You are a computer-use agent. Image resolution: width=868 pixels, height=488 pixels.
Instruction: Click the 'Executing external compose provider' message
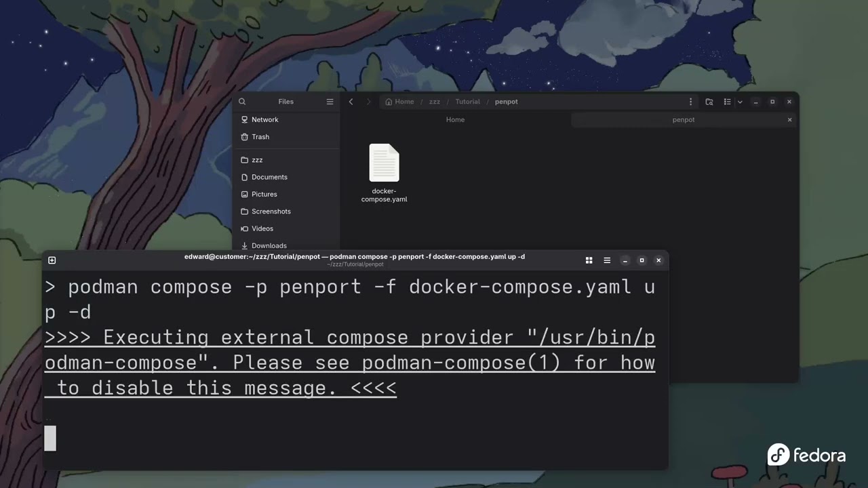pyautogui.click(x=350, y=363)
